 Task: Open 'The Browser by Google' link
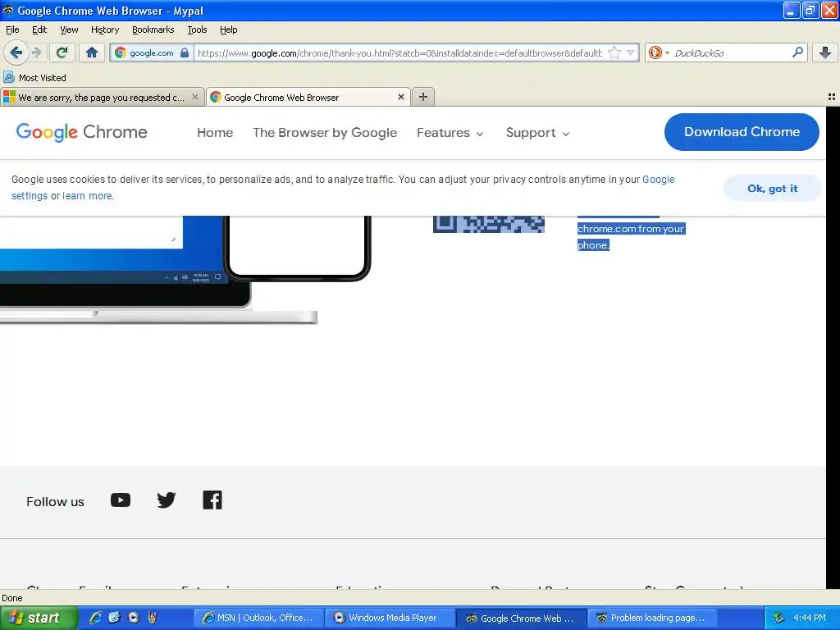click(325, 132)
